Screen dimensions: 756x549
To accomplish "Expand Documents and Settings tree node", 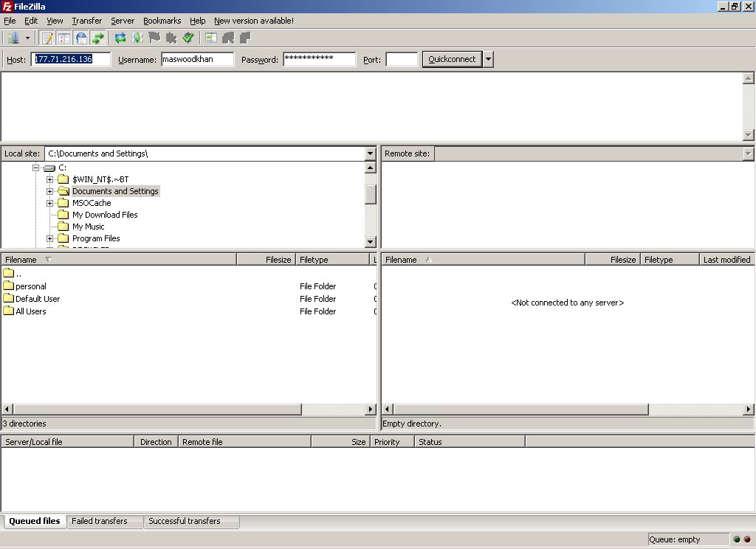I will [49, 191].
